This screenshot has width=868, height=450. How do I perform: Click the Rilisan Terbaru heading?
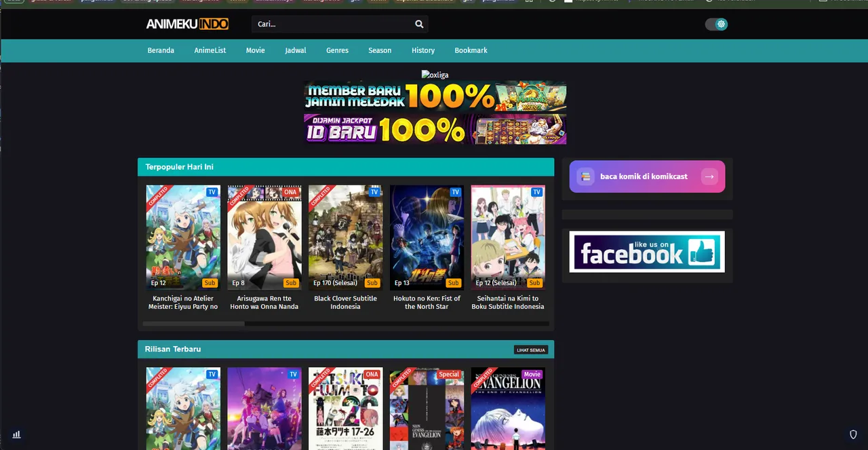pos(173,350)
